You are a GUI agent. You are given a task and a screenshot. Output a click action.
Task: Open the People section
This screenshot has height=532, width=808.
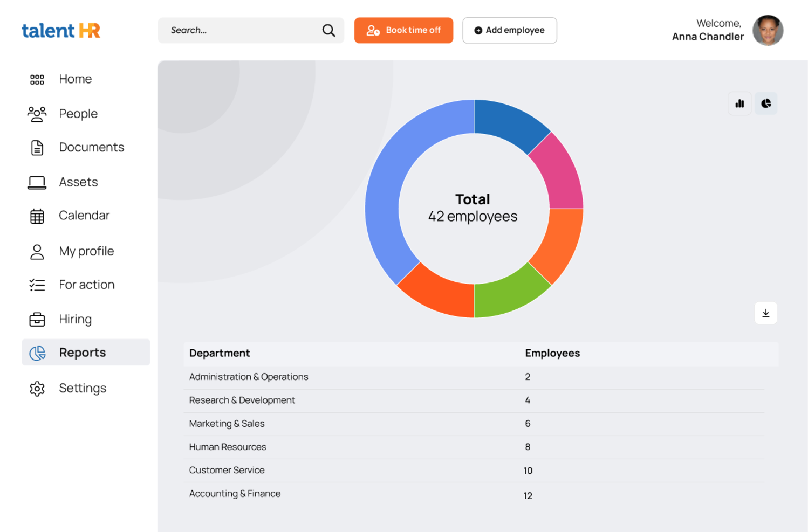78,114
